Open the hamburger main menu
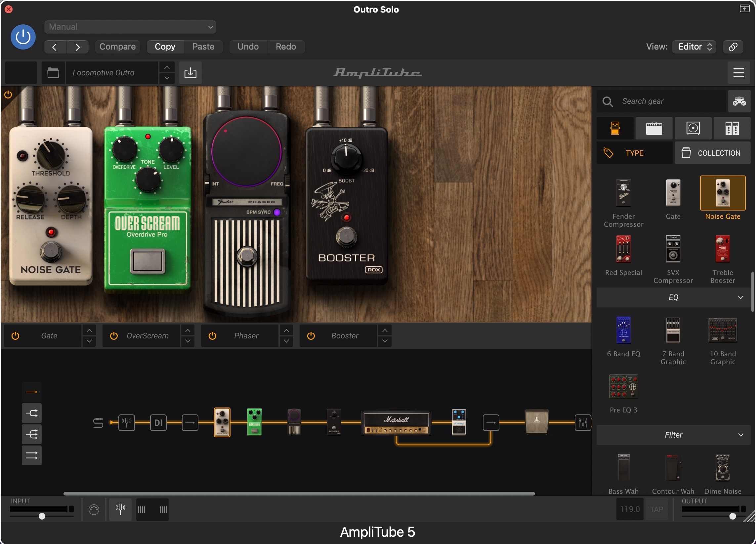The width and height of the screenshot is (756, 544). pyautogui.click(x=739, y=73)
